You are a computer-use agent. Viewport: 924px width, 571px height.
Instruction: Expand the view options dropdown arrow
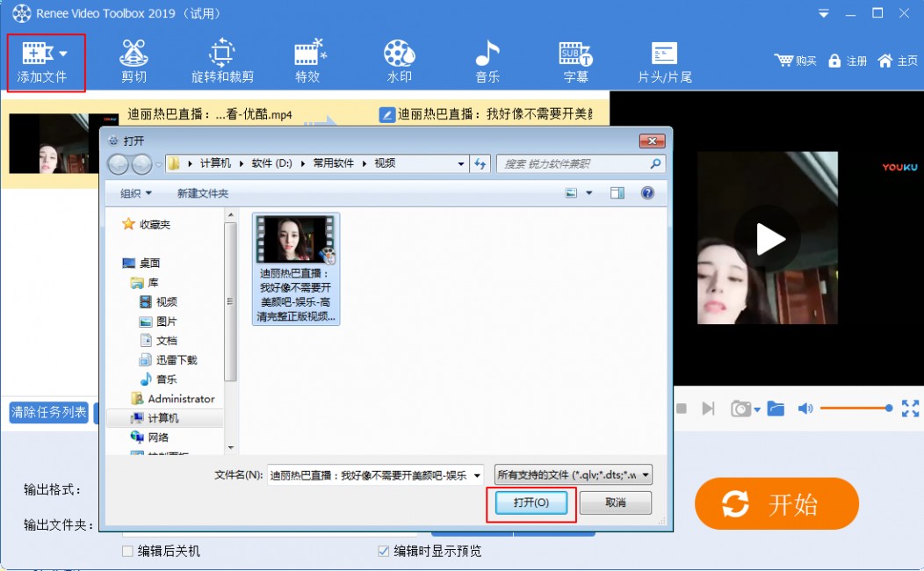point(588,192)
